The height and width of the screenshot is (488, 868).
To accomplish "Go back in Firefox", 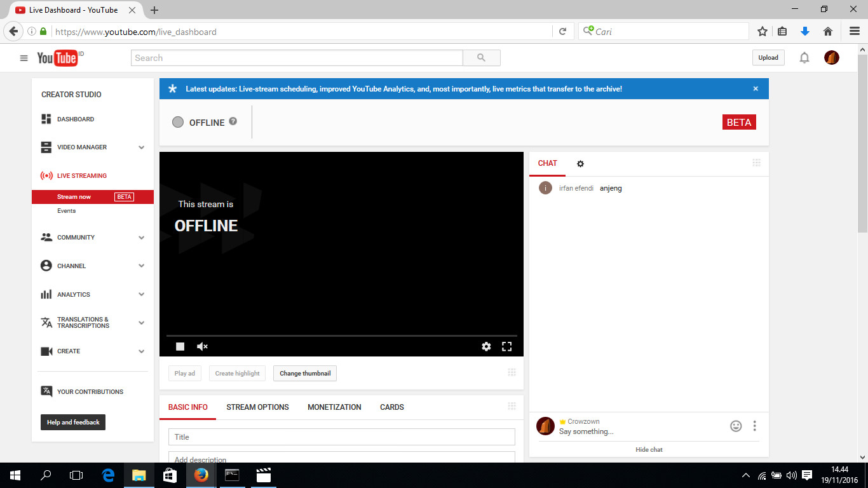I will (x=13, y=31).
